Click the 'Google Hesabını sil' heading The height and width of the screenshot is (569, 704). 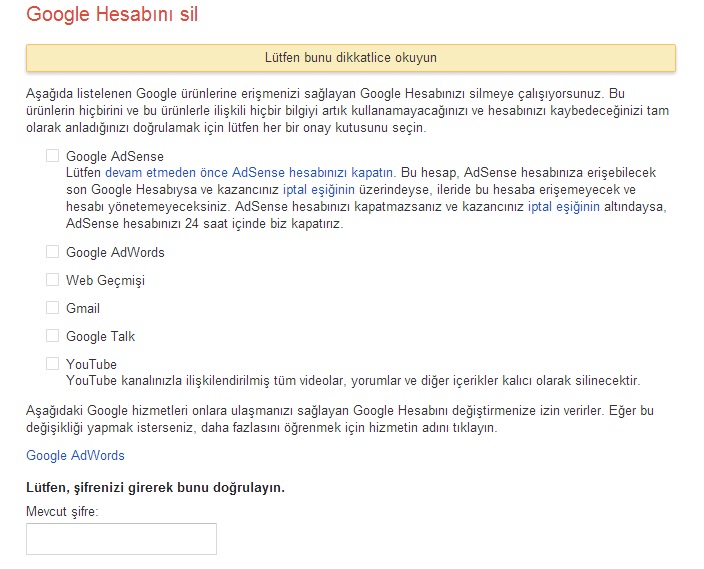click(112, 14)
